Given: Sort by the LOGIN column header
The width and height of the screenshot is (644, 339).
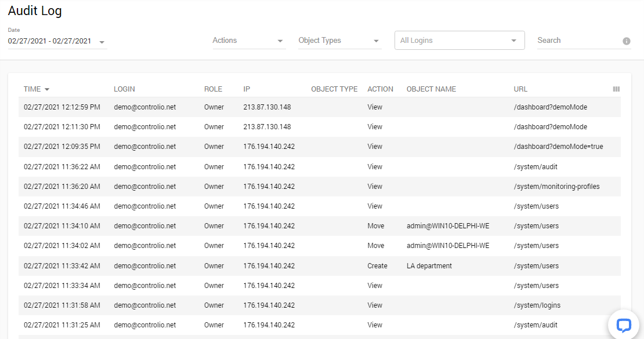Looking at the screenshot, I should pyautogui.click(x=124, y=89).
